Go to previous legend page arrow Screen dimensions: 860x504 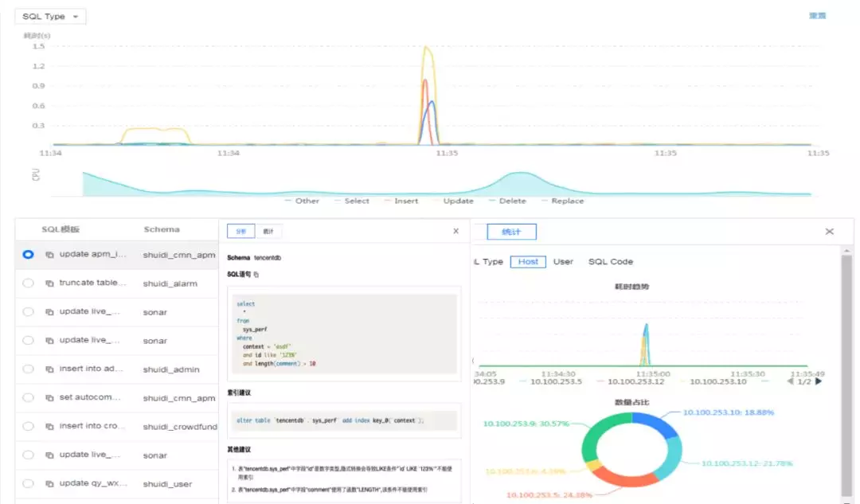pos(790,381)
